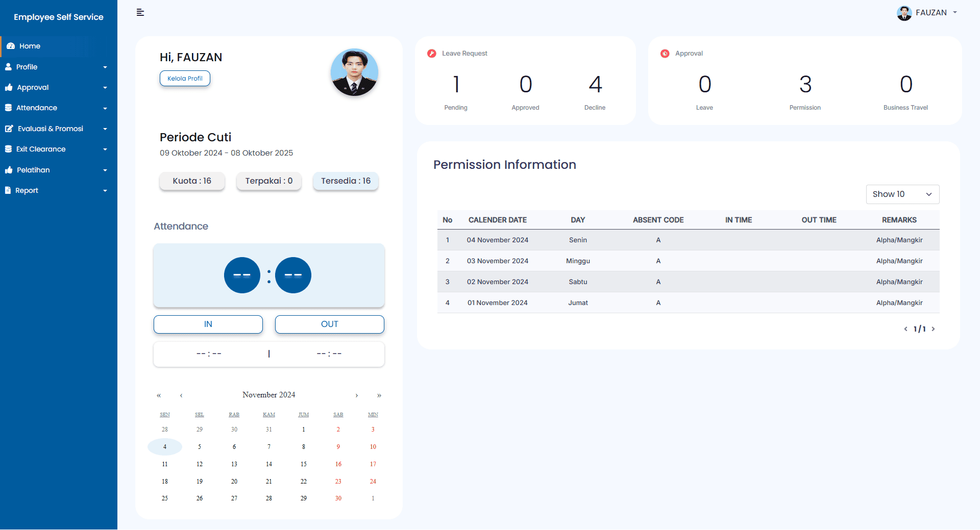Select the Approval thumbs-up icon
This screenshot has width=980, height=530.
click(9, 87)
